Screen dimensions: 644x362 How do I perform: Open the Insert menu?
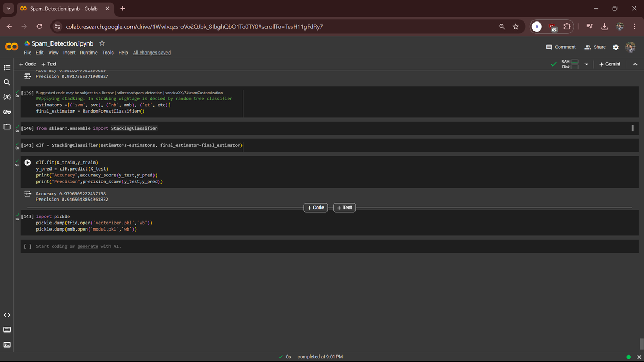coord(69,53)
